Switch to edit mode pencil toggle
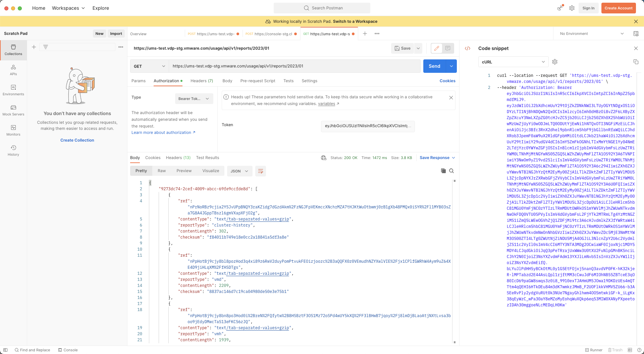 (x=436, y=48)
